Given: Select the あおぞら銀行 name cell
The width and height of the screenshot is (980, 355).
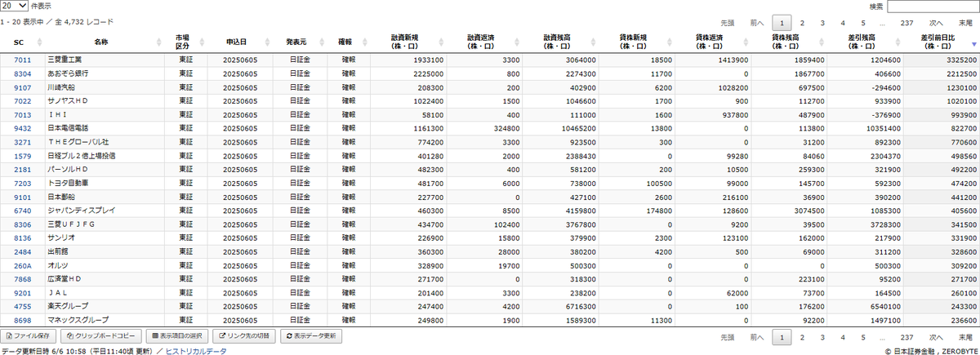Looking at the screenshot, I should click(x=105, y=73).
